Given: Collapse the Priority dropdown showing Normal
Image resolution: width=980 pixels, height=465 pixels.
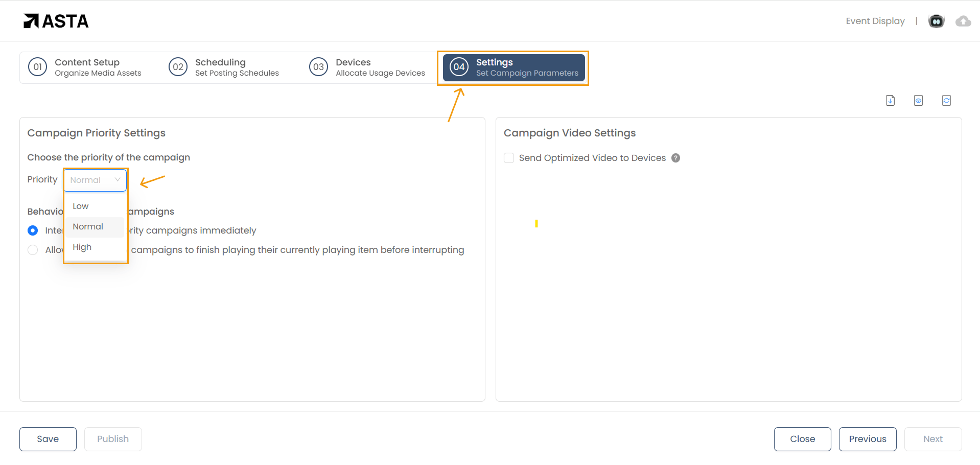Looking at the screenshot, I should (95, 180).
